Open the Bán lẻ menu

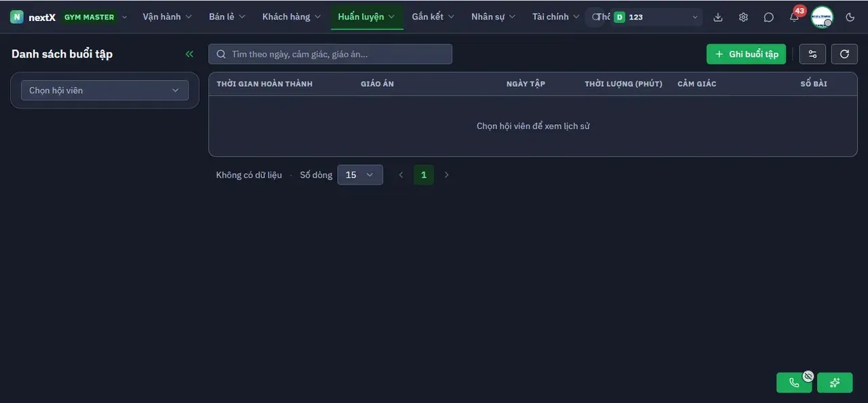point(227,17)
